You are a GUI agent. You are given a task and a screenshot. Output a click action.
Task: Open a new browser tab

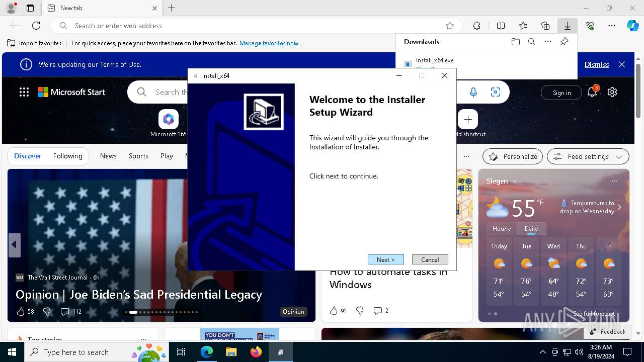(172, 8)
